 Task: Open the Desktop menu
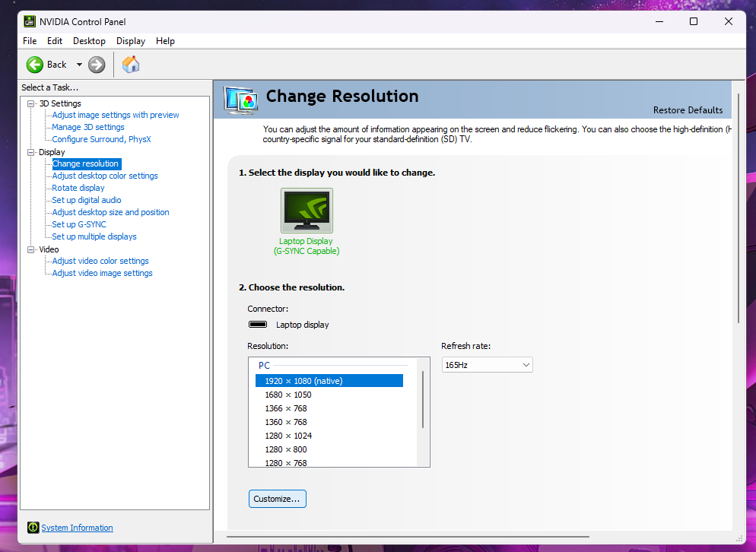(x=89, y=41)
